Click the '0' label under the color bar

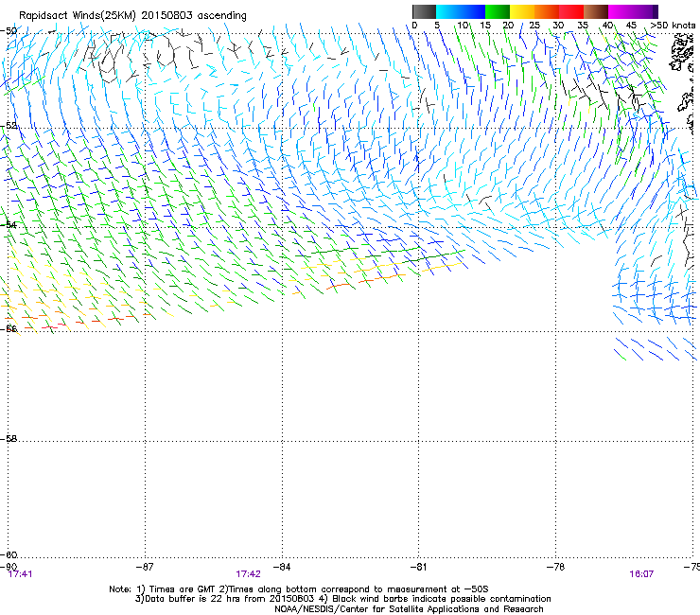414,26
